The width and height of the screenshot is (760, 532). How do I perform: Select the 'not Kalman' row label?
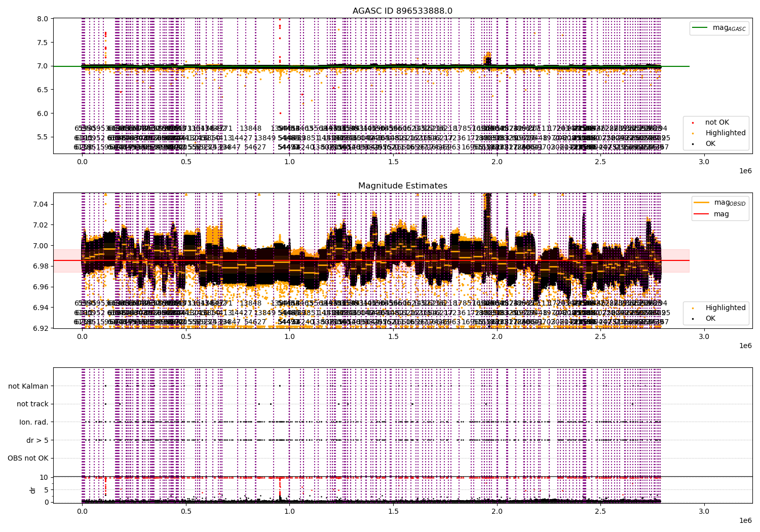coord(28,386)
